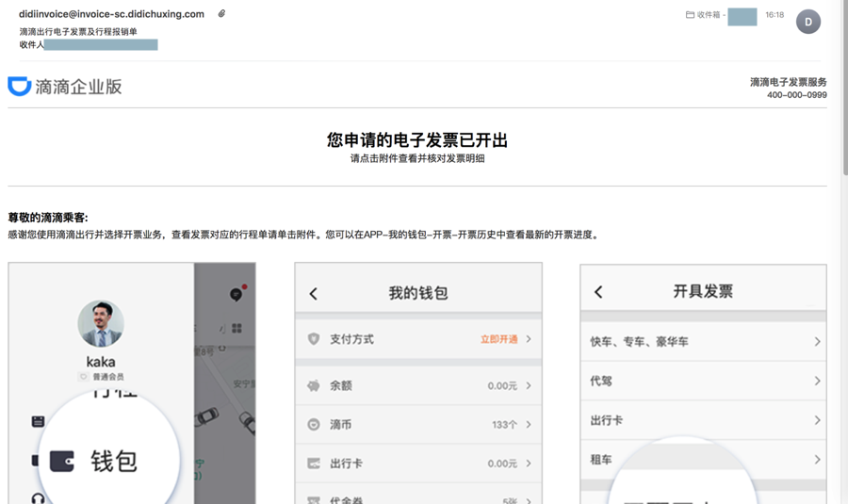
Task: Click the inbox folder icon
Action: [x=690, y=15]
